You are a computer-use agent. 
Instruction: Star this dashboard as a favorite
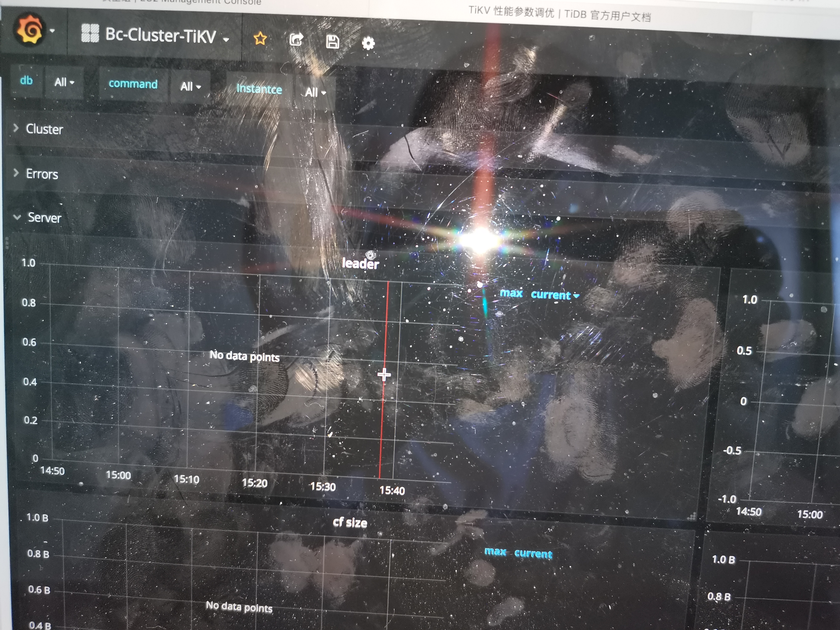click(x=260, y=38)
